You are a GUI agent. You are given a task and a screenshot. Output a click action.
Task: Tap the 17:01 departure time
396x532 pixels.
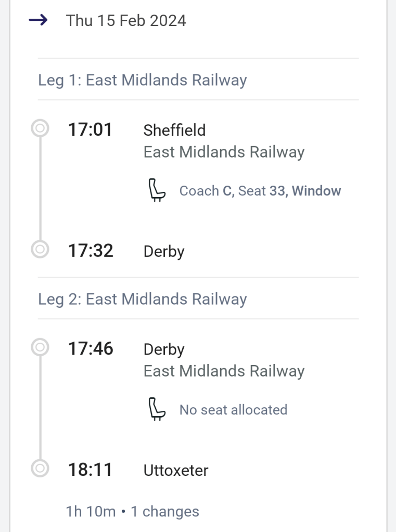click(x=91, y=129)
